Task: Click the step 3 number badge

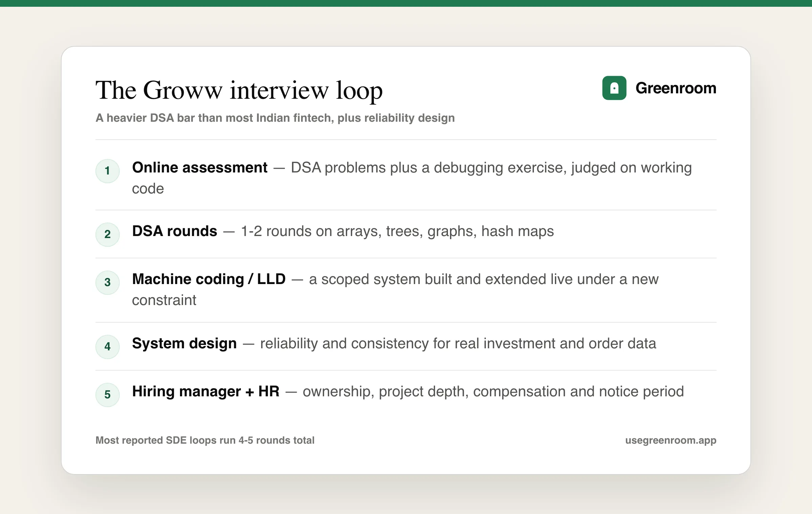Action: (108, 282)
